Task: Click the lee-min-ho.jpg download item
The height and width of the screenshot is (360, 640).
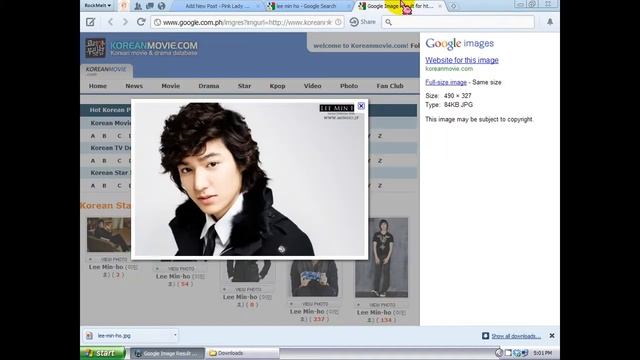Action: [x=131, y=336]
